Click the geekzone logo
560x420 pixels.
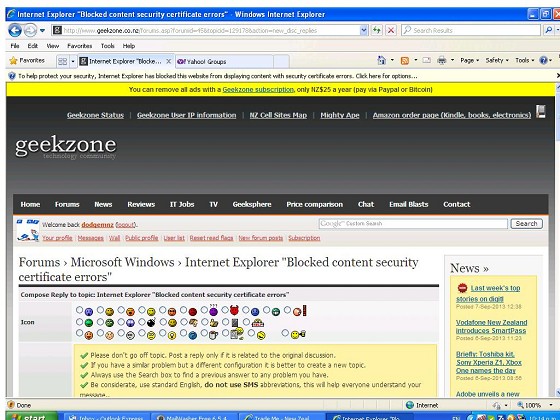tap(66, 147)
